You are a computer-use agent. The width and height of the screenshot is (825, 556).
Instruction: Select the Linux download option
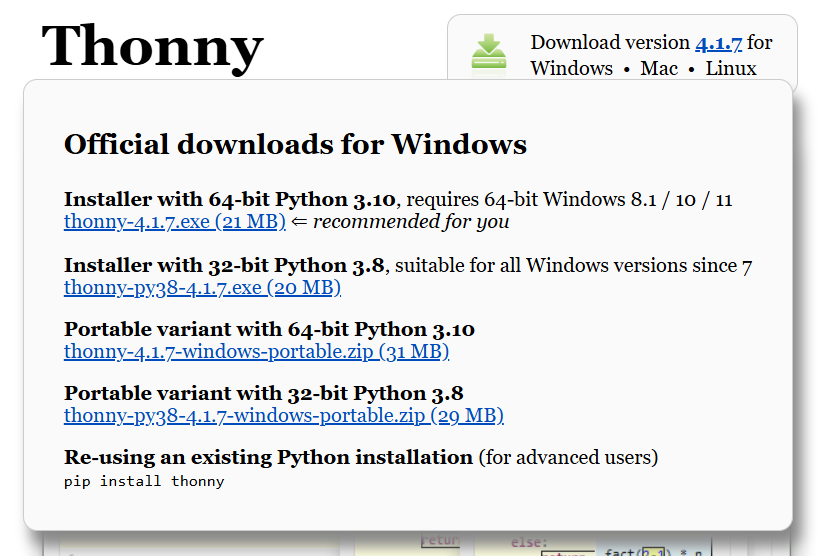pos(731,68)
